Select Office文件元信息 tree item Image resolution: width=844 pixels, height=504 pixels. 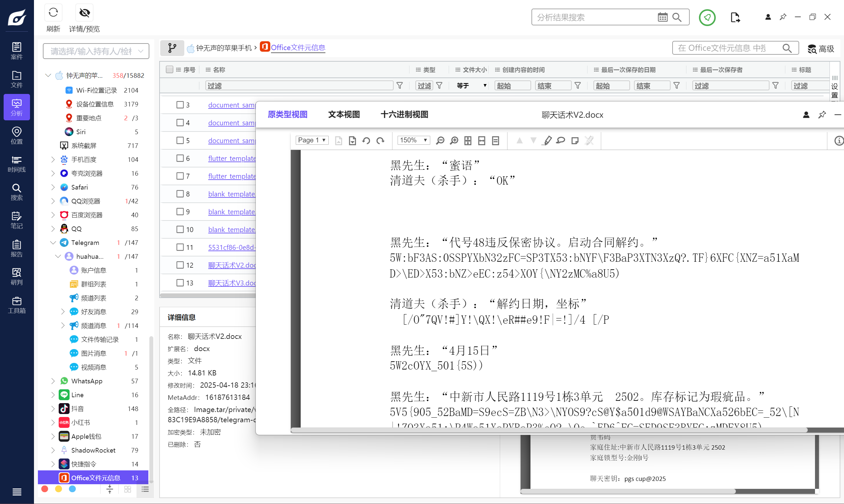(93, 478)
